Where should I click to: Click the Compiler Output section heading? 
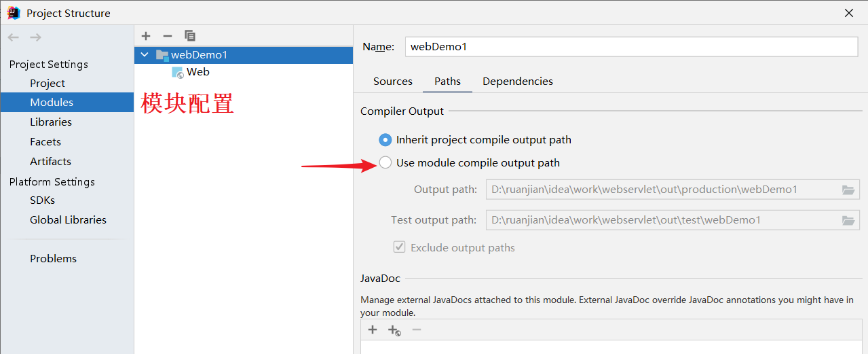pos(402,111)
